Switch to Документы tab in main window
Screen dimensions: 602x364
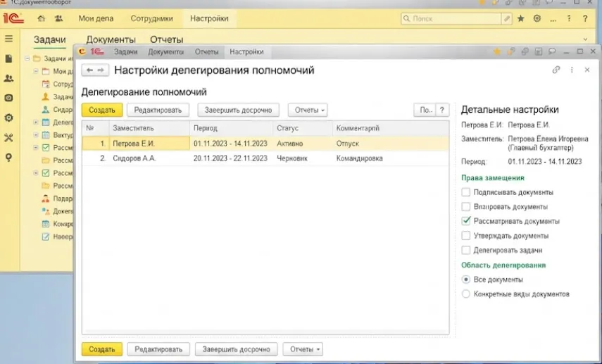tap(111, 39)
